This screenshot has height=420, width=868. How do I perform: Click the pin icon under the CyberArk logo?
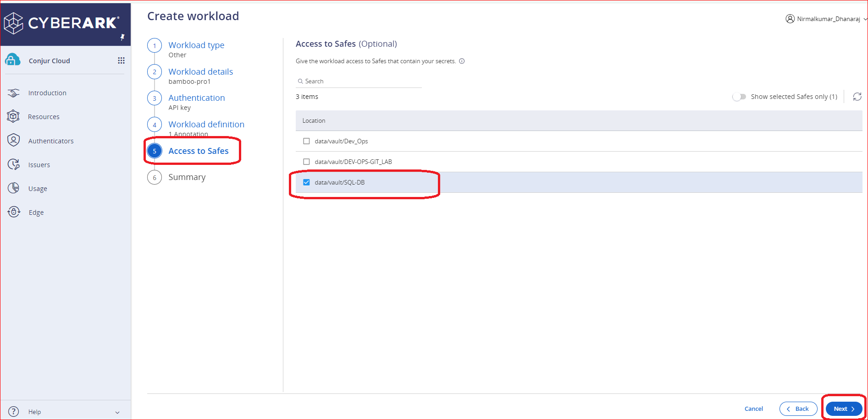[122, 38]
